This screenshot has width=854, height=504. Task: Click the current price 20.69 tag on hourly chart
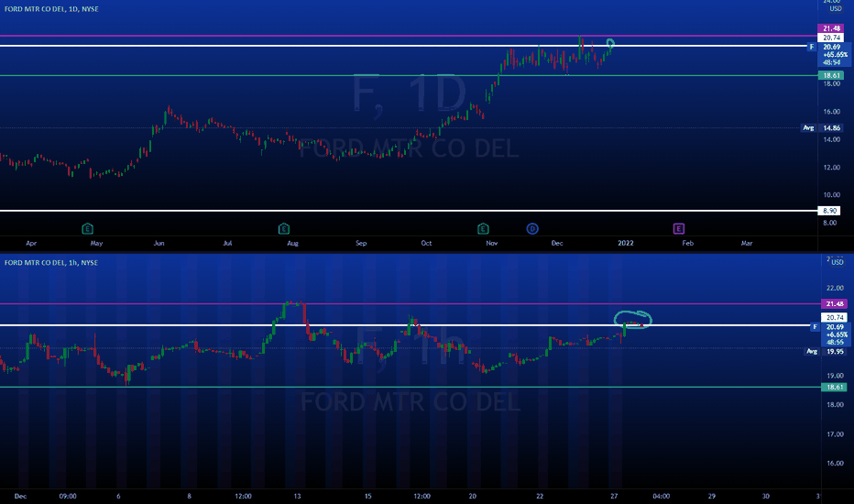click(x=836, y=334)
